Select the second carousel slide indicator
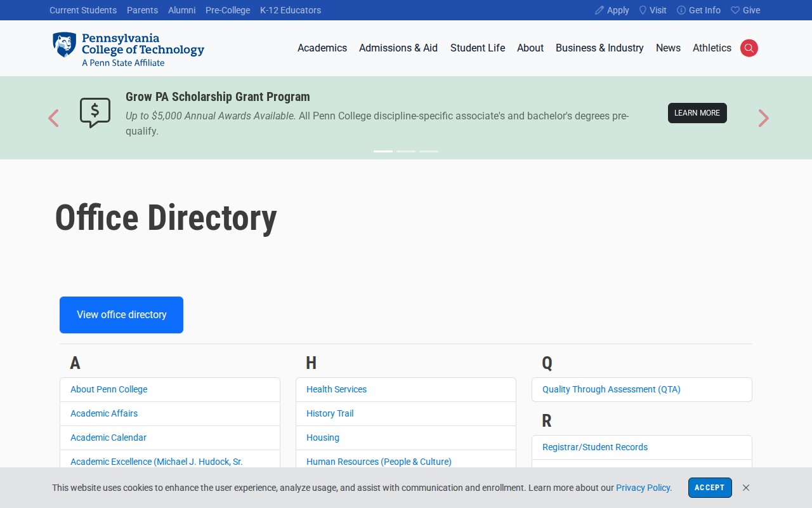Viewport: 812px width, 508px height. [x=406, y=151]
